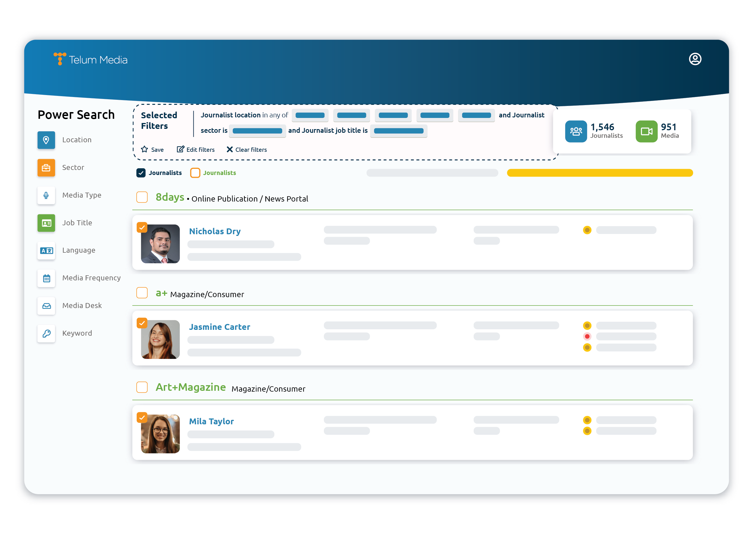
Task: Click the journalist sector filter tag
Action: point(257,131)
